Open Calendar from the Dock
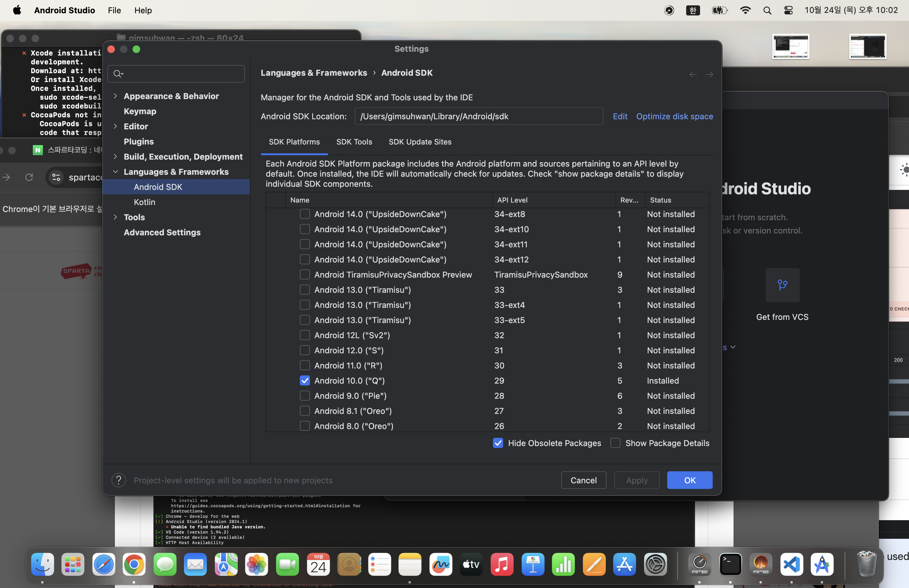 318,564
